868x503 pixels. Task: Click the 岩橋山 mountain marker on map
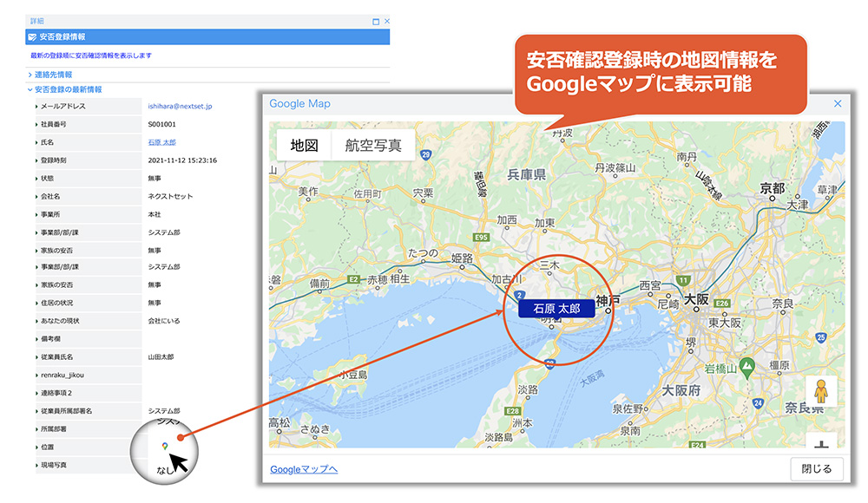(747, 366)
